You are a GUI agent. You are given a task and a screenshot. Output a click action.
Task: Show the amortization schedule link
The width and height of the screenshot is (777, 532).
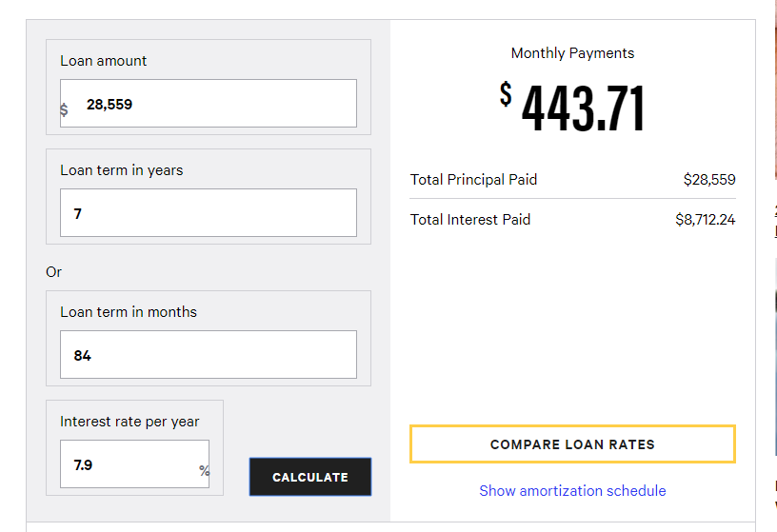click(x=572, y=490)
